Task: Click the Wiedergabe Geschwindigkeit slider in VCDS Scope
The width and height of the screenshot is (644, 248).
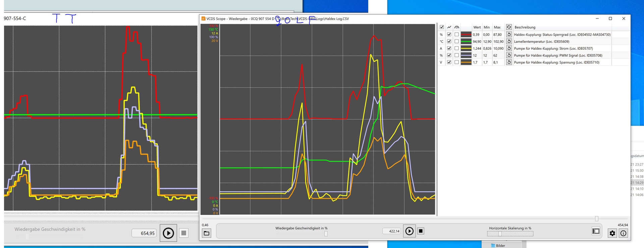Action: [x=302, y=234]
